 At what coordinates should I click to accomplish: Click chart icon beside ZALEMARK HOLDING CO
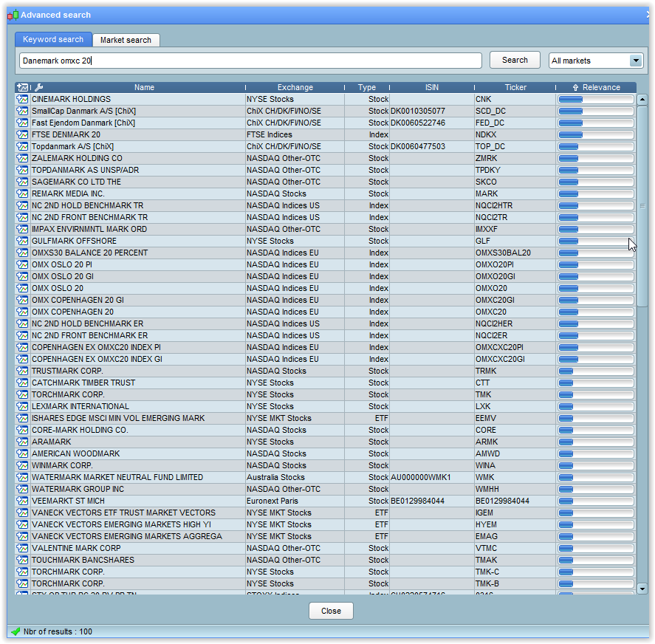(x=22, y=158)
